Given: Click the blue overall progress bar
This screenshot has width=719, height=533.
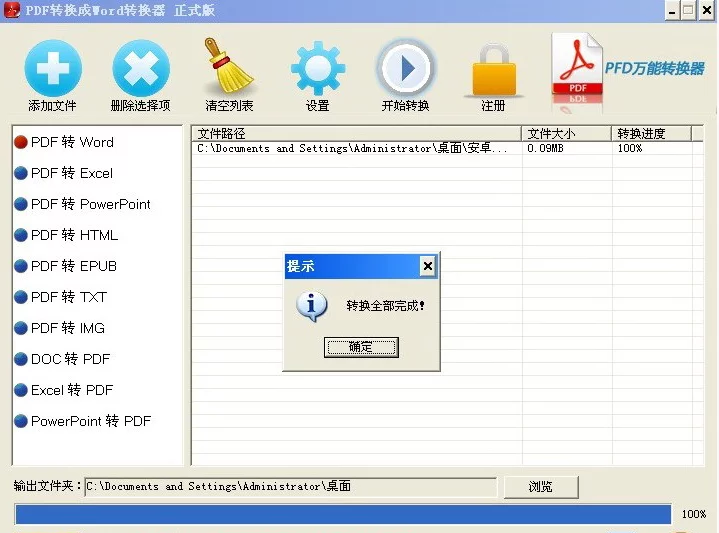Looking at the screenshot, I should [343, 514].
